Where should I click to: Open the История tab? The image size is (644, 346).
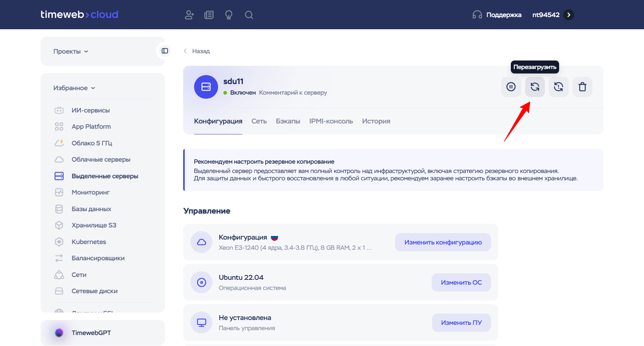tap(376, 121)
